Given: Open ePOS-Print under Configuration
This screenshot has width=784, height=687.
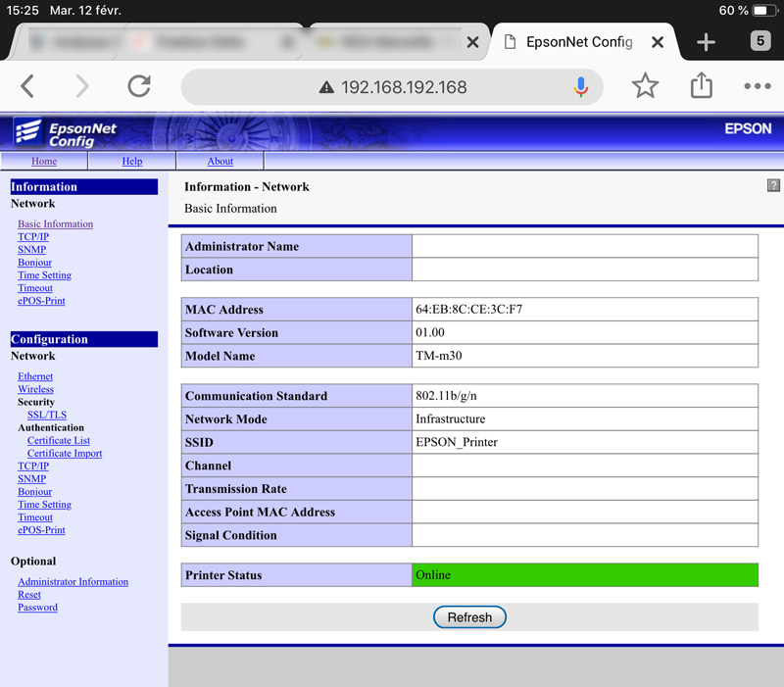Looking at the screenshot, I should (41, 530).
